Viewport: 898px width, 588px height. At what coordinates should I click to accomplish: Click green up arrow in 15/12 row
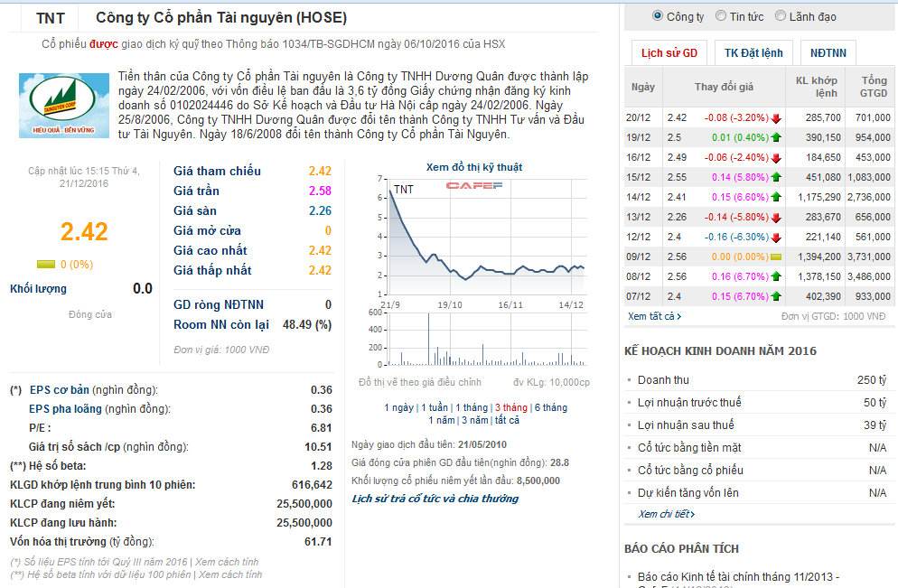(776, 178)
